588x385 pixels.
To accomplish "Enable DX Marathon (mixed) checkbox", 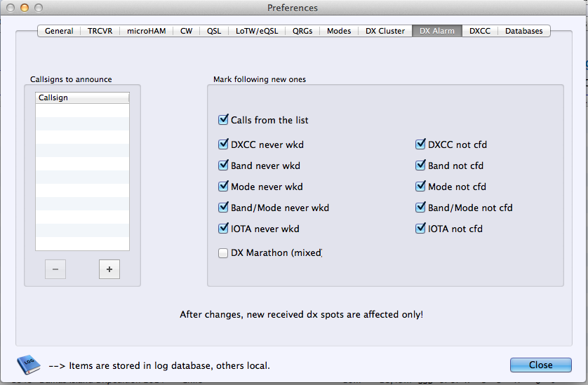I will pyautogui.click(x=224, y=252).
